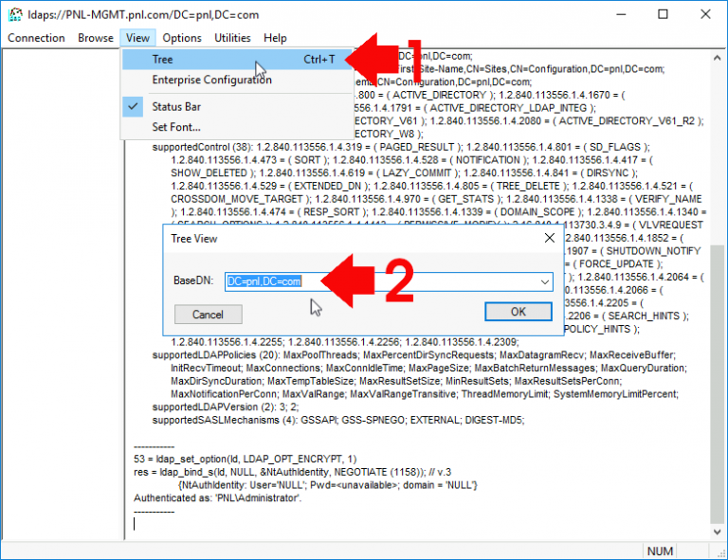
Task: Minimize the LDP window
Action: [x=620, y=15]
